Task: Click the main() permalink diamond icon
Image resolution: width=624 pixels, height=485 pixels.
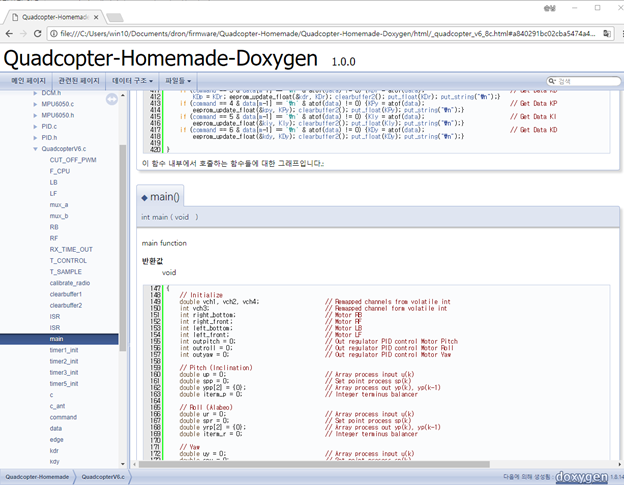Action: click(x=144, y=197)
